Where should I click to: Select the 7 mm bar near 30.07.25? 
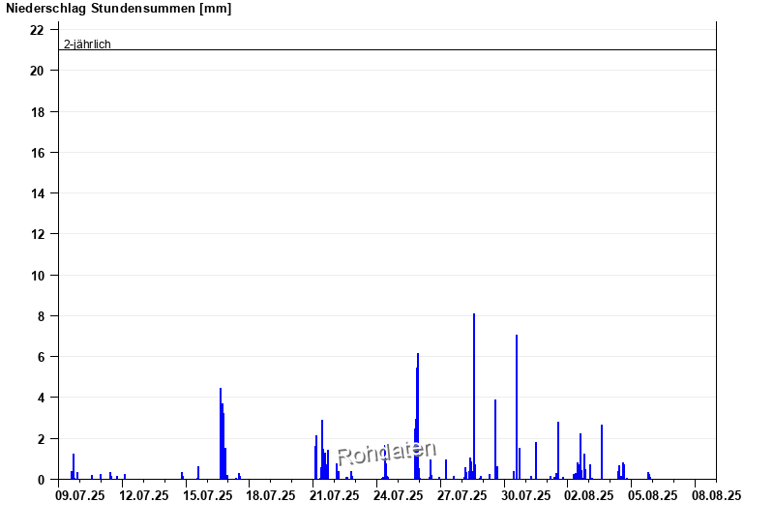pyautogui.click(x=517, y=406)
